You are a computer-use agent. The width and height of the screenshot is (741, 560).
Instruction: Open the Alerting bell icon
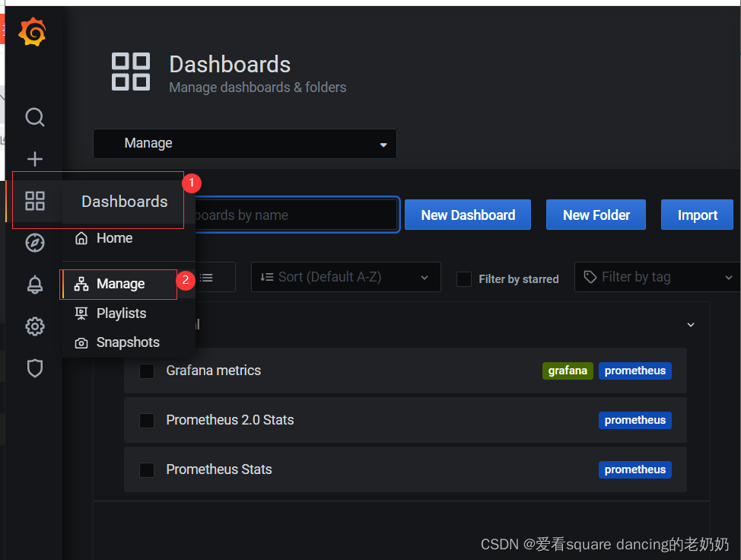(35, 285)
